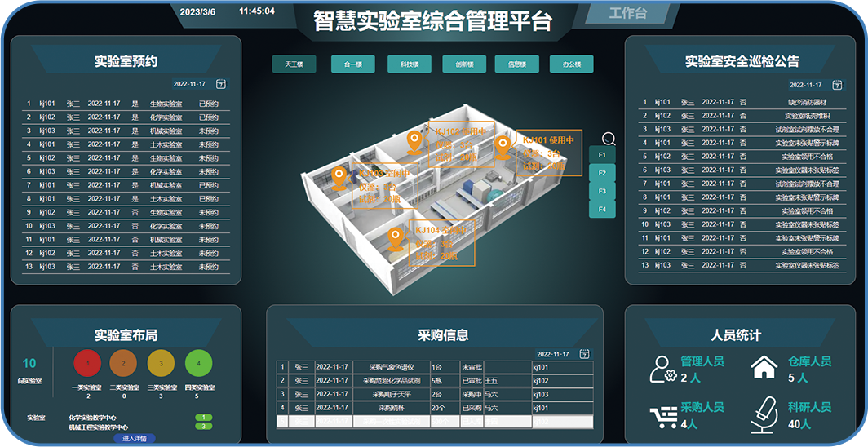Open calendar icon in 实验室安全巡检公告 panel
This screenshot has height=447, width=868.
pos(837,85)
